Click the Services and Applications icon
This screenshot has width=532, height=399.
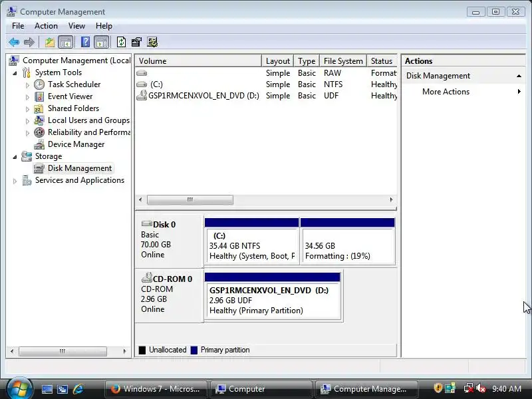[27, 180]
